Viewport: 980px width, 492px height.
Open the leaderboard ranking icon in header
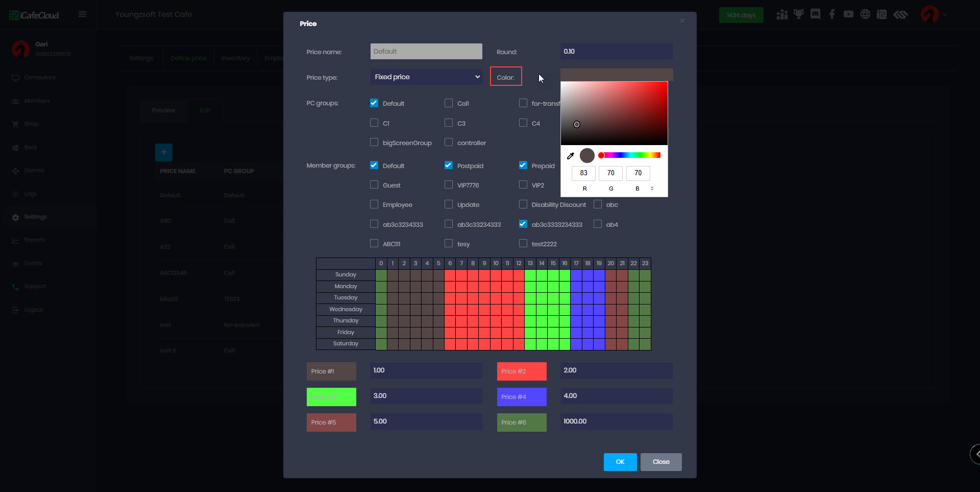[782, 14]
